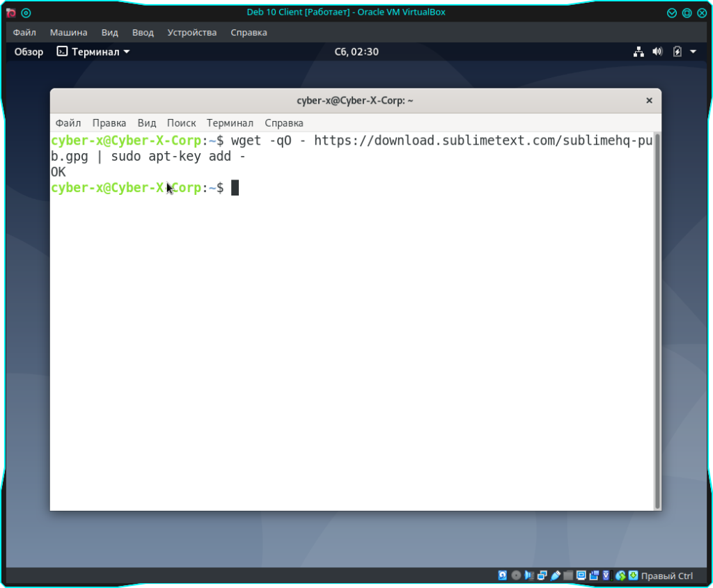Open the terminal's Правка menu

tap(109, 122)
